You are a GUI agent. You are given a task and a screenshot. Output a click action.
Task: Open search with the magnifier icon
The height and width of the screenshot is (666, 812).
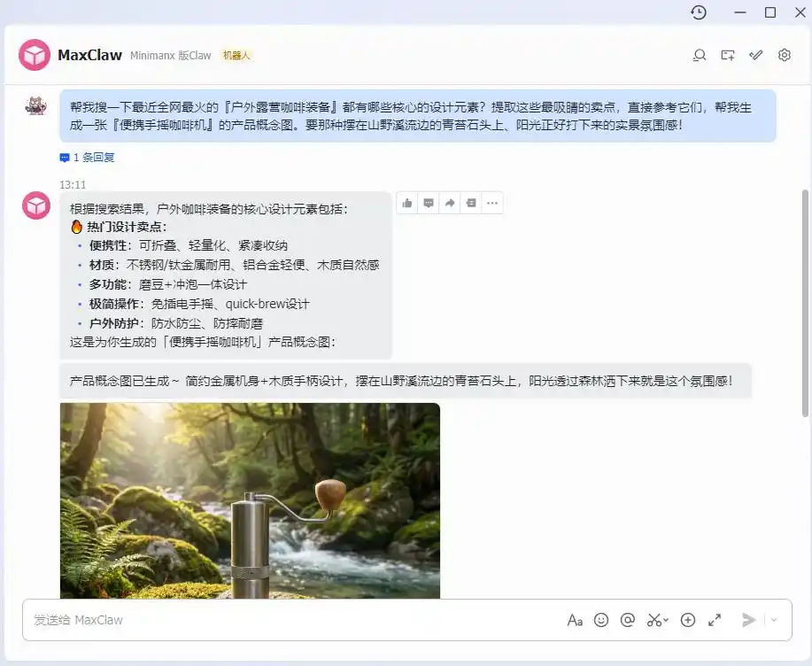coord(700,55)
